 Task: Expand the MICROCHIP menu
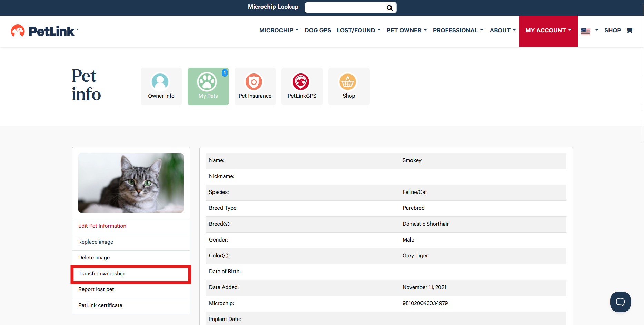tap(279, 30)
